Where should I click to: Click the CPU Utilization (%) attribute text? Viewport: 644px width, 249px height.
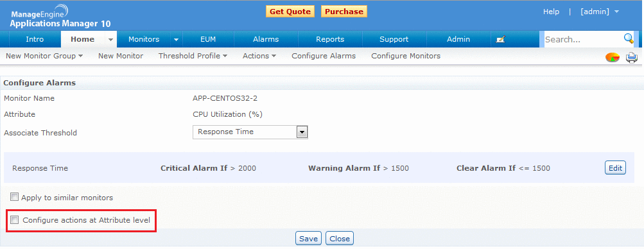pos(227,114)
